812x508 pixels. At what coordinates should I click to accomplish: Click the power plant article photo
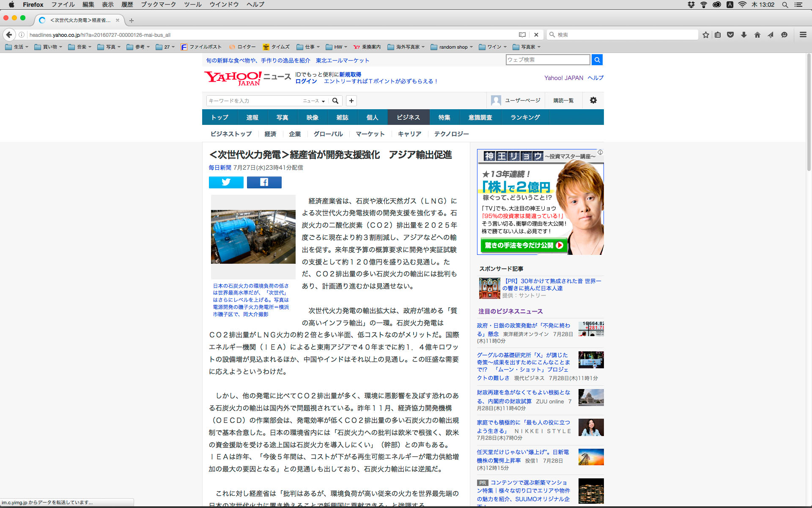(x=253, y=237)
